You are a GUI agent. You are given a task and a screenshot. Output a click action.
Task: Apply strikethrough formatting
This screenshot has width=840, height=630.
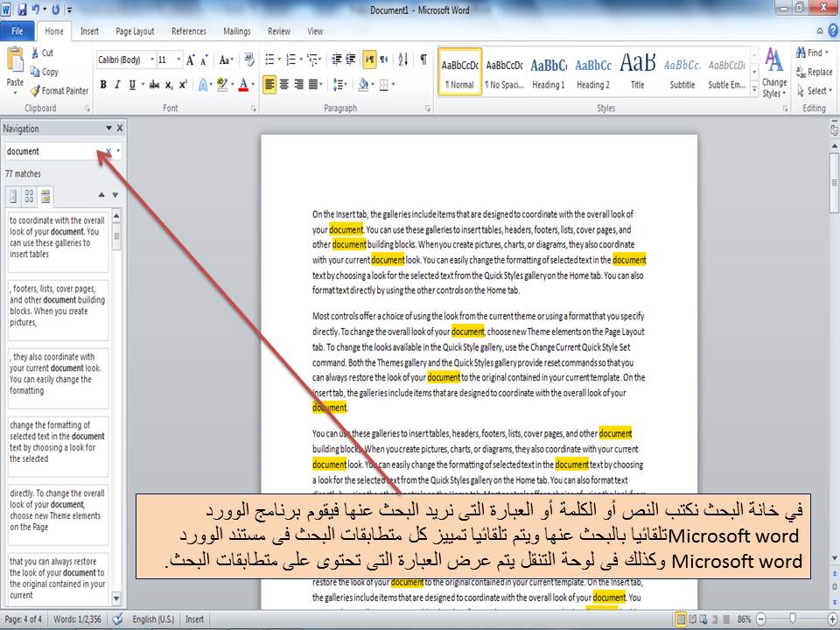pos(154,85)
